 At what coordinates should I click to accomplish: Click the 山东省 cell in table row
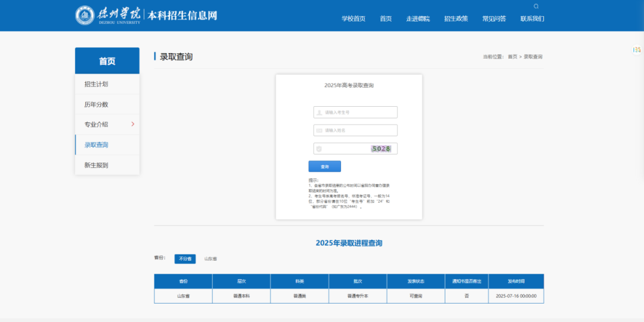(183, 296)
